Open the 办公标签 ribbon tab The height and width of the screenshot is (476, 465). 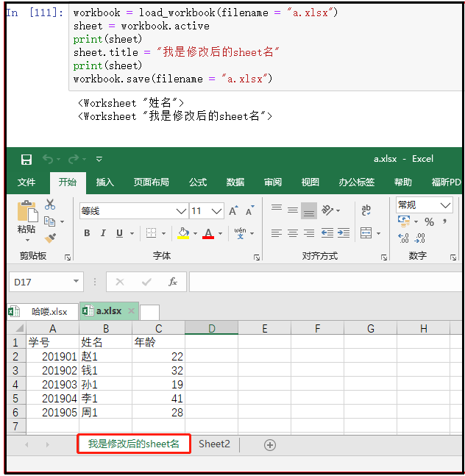point(357,182)
